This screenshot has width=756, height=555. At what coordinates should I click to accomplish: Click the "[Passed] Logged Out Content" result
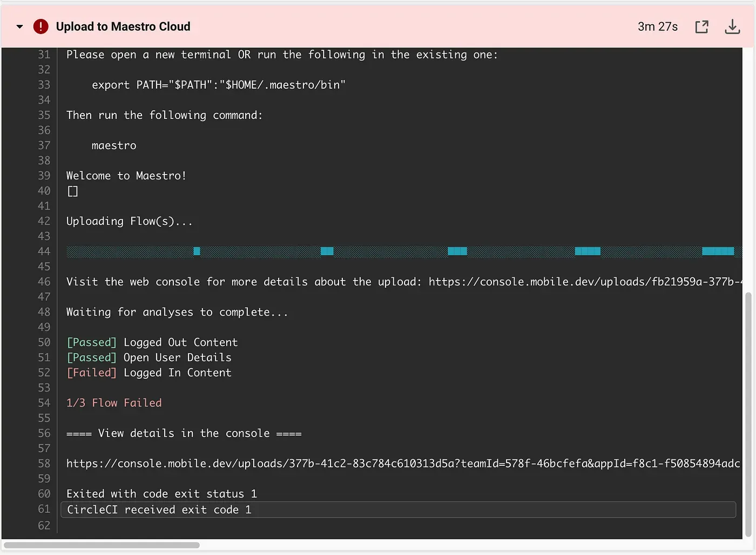tap(152, 343)
